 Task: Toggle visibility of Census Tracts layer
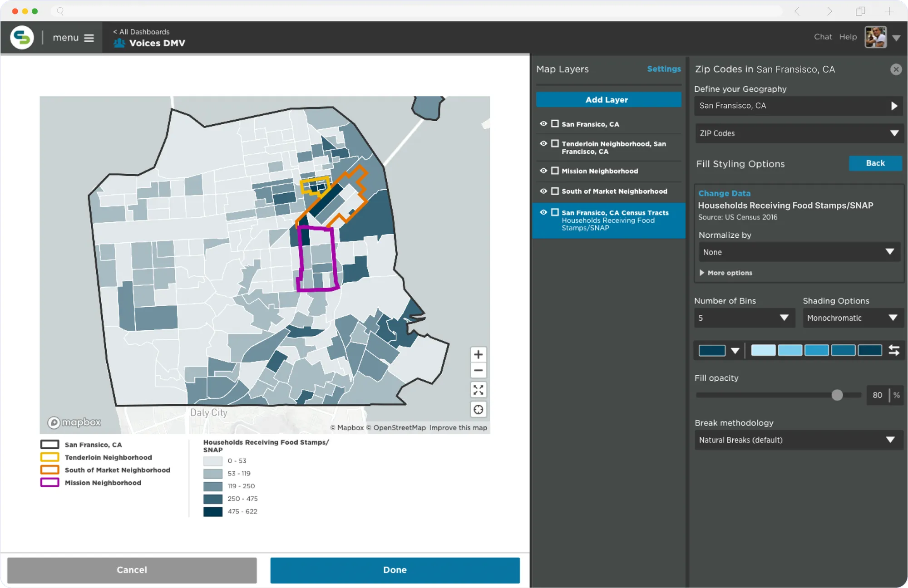coord(543,212)
